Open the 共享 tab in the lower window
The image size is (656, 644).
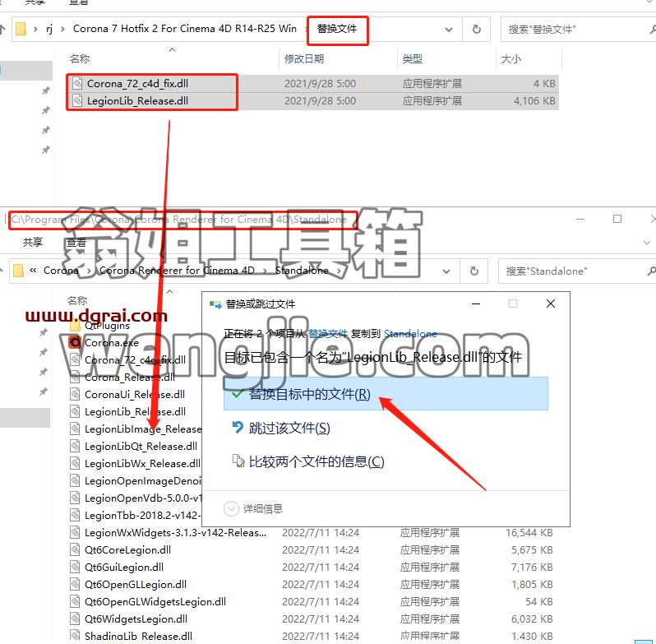click(x=33, y=242)
